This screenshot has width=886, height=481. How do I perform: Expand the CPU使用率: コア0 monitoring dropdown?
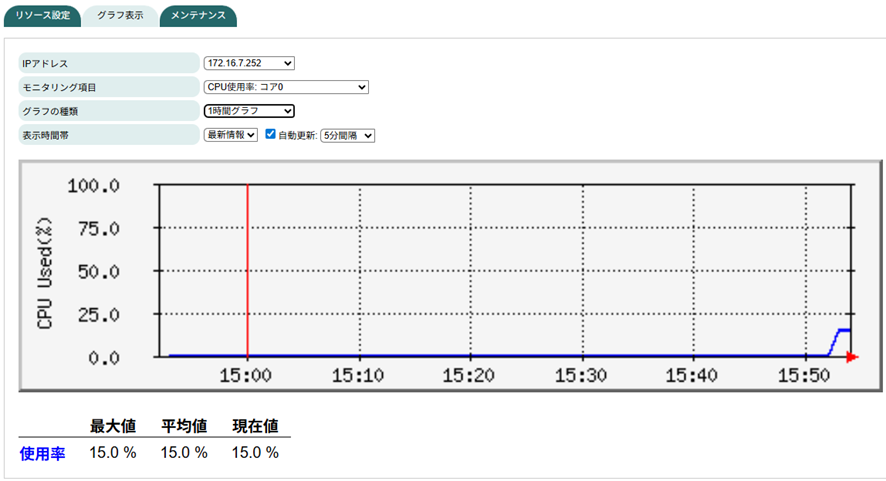tap(286, 87)
